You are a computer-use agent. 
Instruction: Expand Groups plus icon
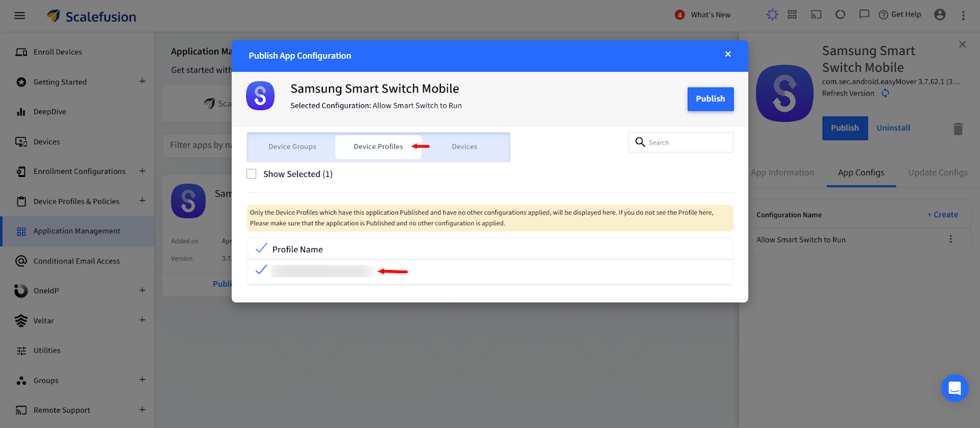point(142,380)
